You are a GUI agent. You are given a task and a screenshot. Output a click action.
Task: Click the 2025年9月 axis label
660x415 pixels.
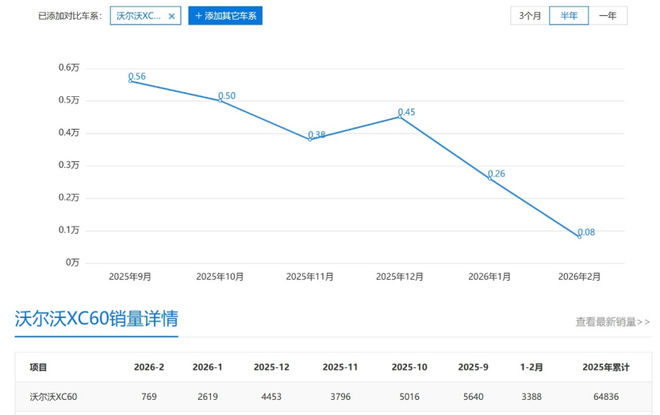click(x=130, y=277)
